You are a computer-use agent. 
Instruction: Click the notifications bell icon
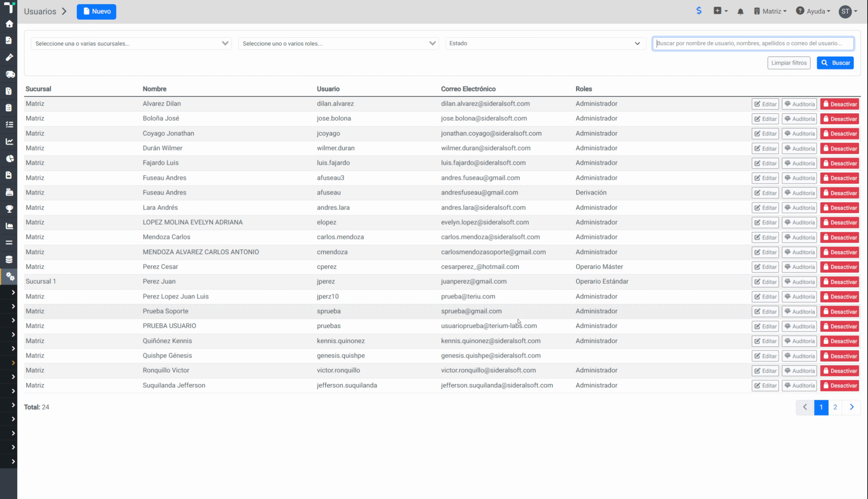740,11
